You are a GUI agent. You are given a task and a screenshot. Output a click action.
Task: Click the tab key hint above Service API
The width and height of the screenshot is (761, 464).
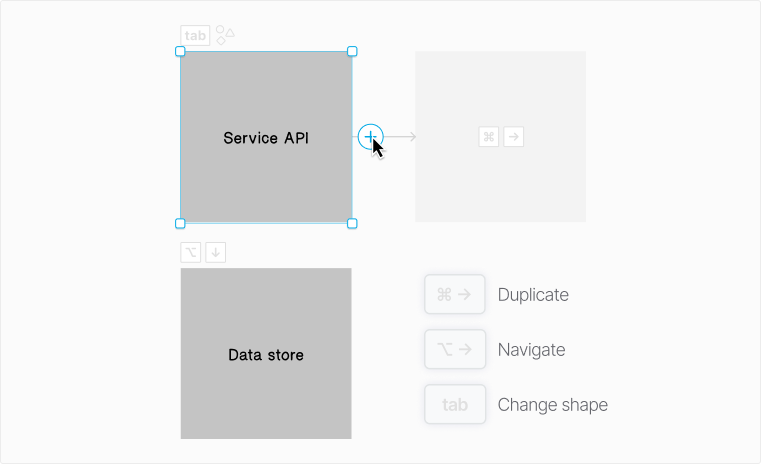click(195, 35)
